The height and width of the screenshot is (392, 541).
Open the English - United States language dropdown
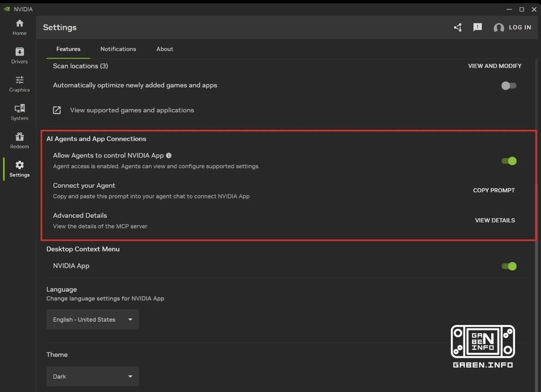tap(92, 319)
